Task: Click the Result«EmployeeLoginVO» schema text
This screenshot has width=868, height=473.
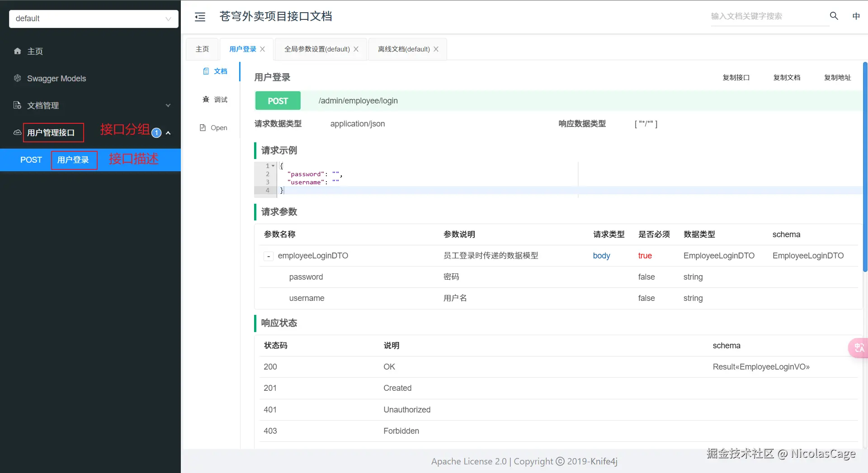Action: point(761,367)
